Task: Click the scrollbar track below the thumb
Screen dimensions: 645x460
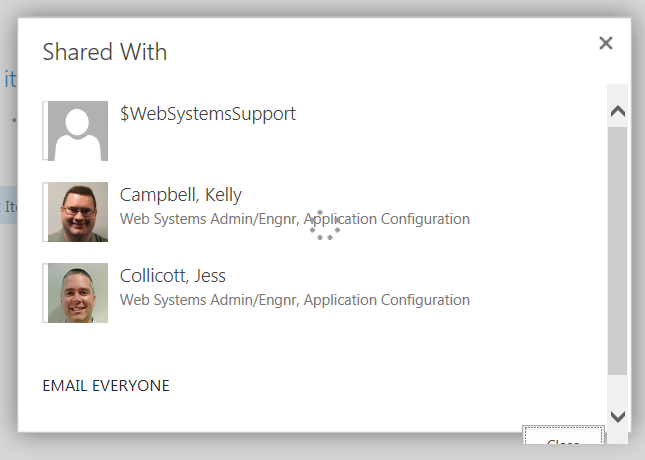Action: tap(617, 389)
